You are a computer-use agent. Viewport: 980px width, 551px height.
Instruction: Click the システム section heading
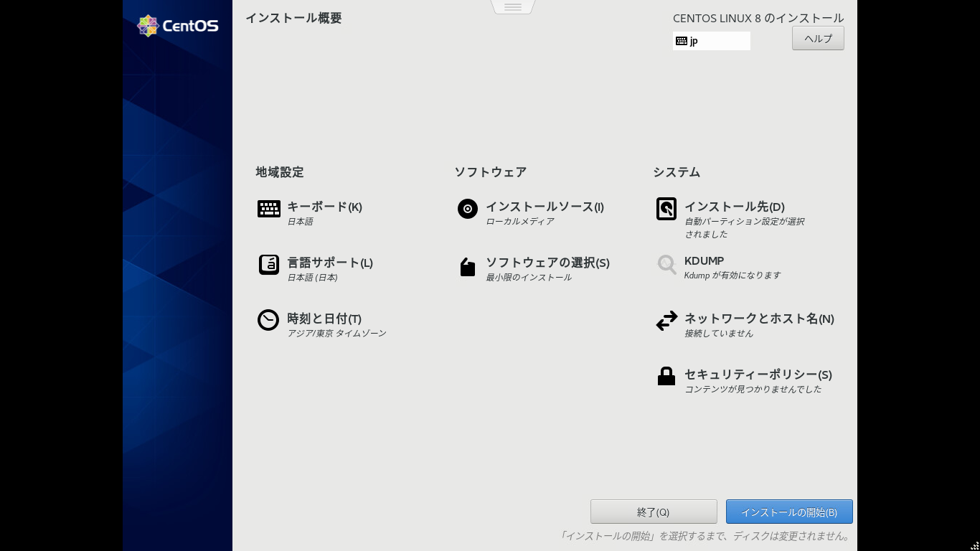point(677,172)
